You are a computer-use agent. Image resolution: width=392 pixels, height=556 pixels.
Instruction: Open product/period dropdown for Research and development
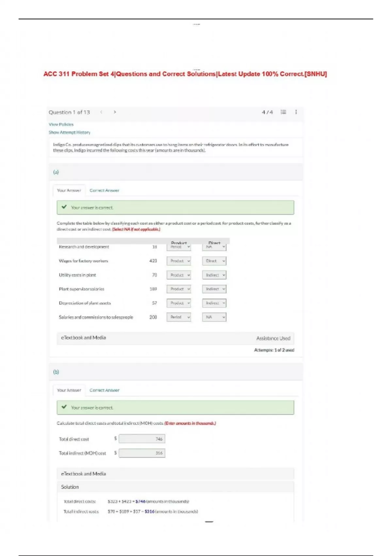pyautogui.click(x=179, y=247)
